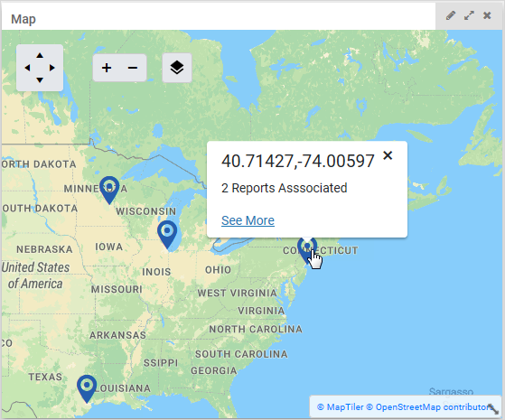Remove the Map widget using X icon
The image size is (505, 420).
pyautogui.click(x=487, y=15)
